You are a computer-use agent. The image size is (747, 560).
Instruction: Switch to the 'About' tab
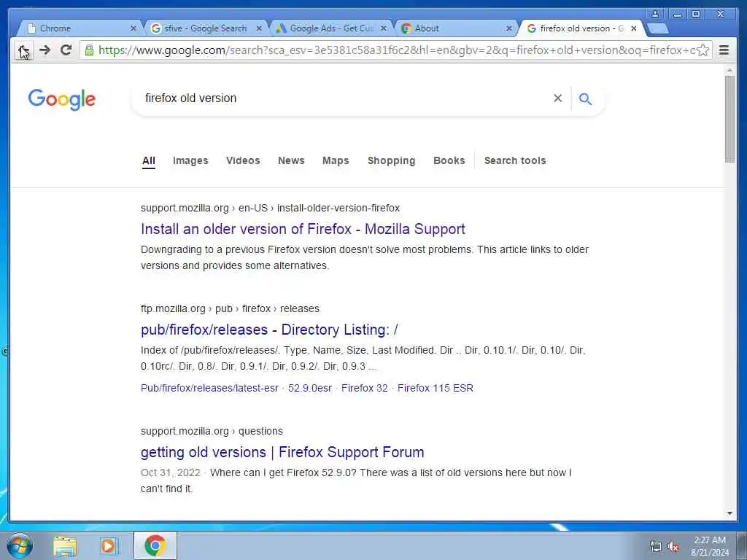click(455, 28)
